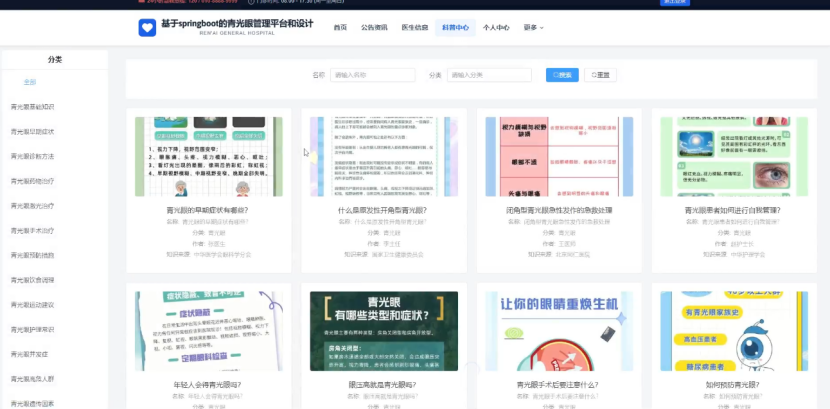
Task: Click the blue heart logo icon
Action: [x=147, y=28]
